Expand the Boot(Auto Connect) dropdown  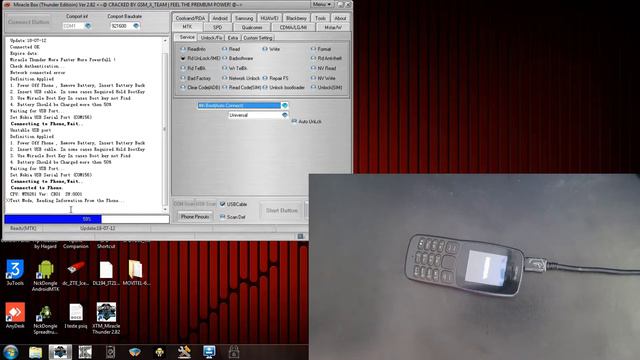[x=284, y=106]
